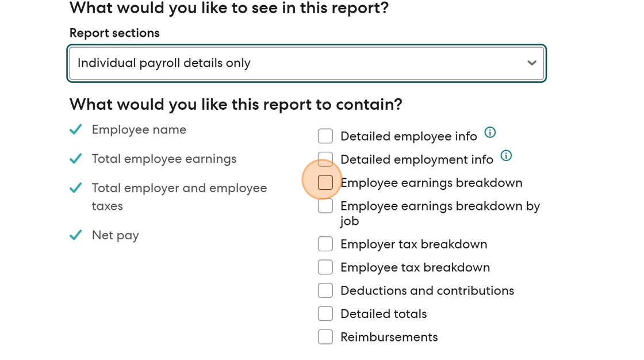Click checkmark icon next to Net pay

pos(75,235)
